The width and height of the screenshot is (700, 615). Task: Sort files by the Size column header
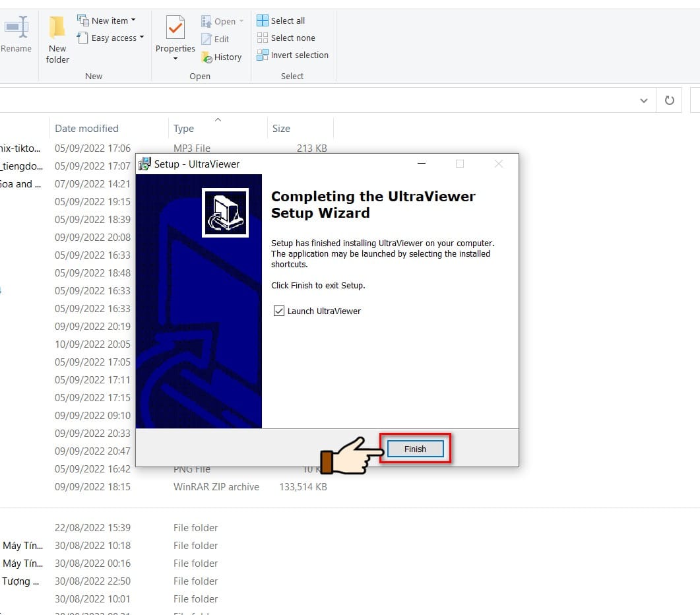click(281, 129)
